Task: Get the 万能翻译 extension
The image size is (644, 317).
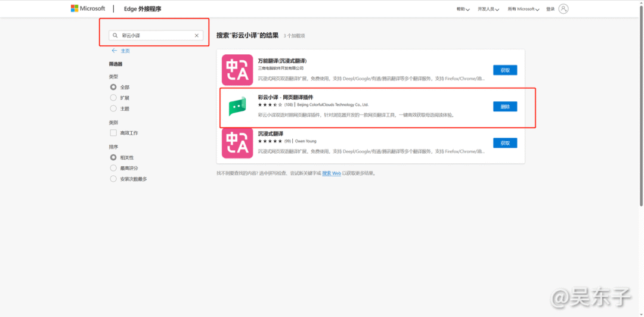Action: point(505,70)
